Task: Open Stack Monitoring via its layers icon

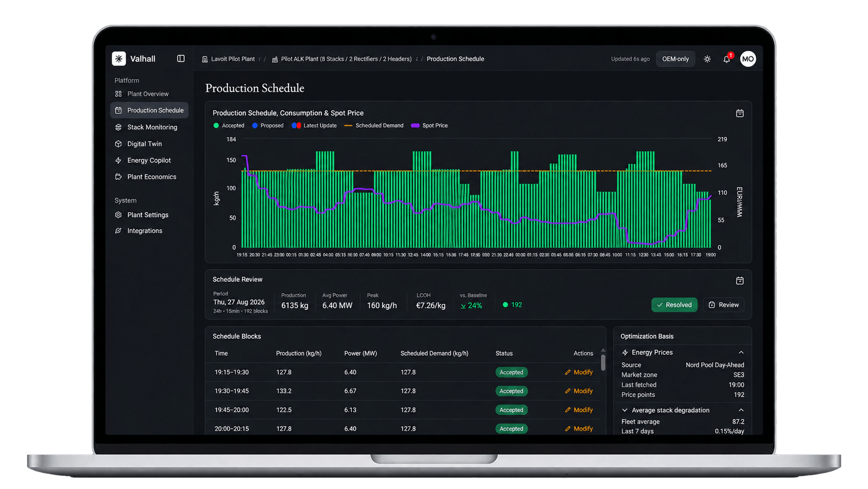Action: click(x=118, y=127)
